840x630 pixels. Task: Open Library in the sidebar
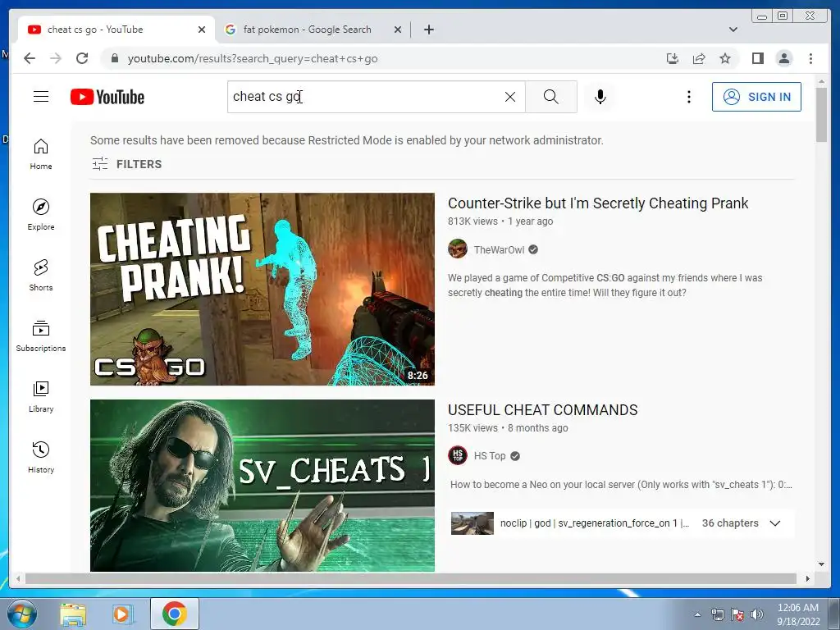coord(41,396)
